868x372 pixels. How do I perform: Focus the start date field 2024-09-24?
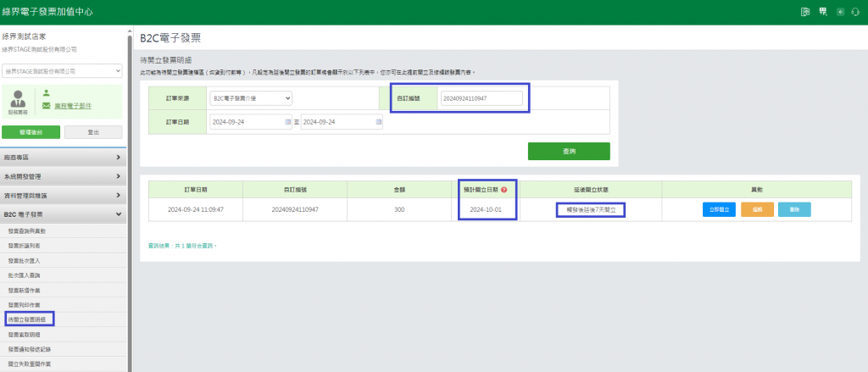click(251, 122)
